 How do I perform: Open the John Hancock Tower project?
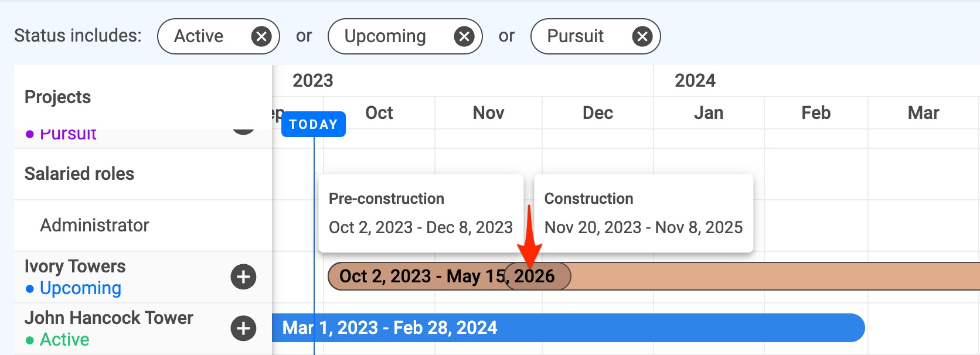coord(109,318)
